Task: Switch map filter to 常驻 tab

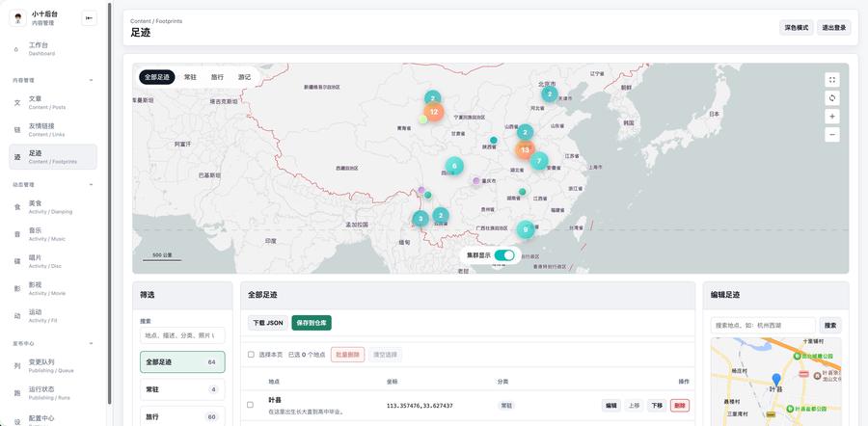Action: coord(190,77)
